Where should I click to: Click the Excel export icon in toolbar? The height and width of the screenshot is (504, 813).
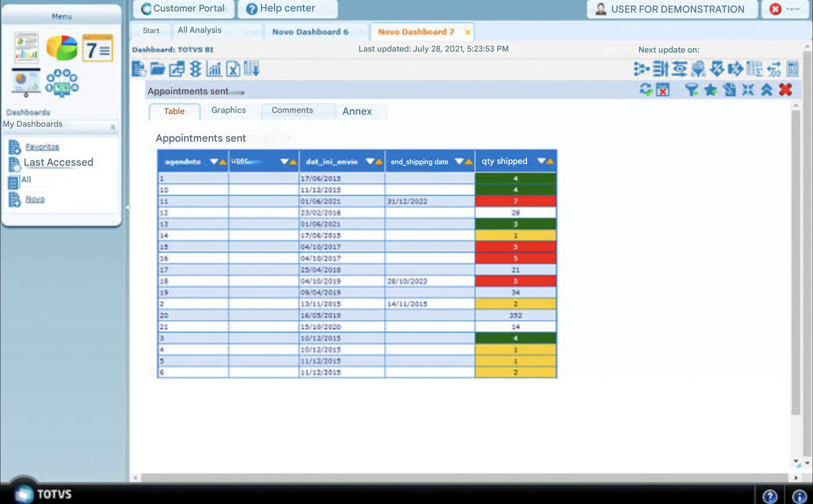coord(233,69)
